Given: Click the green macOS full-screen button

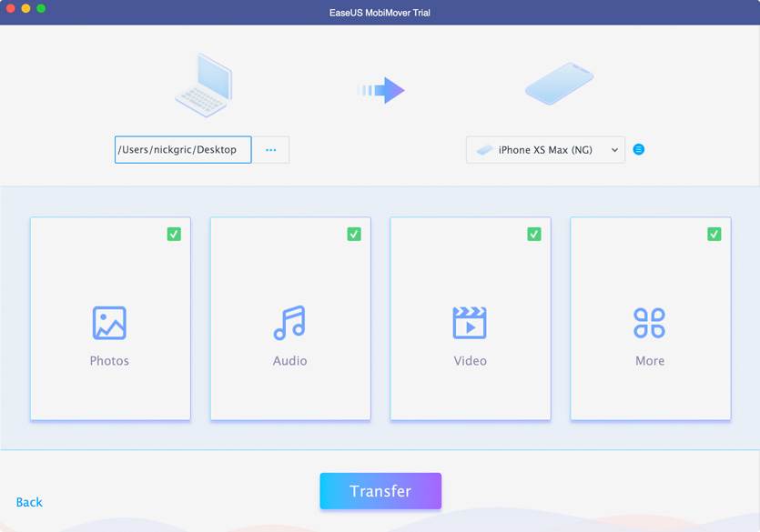Looking at the screenshot, I should coord(41,8).
